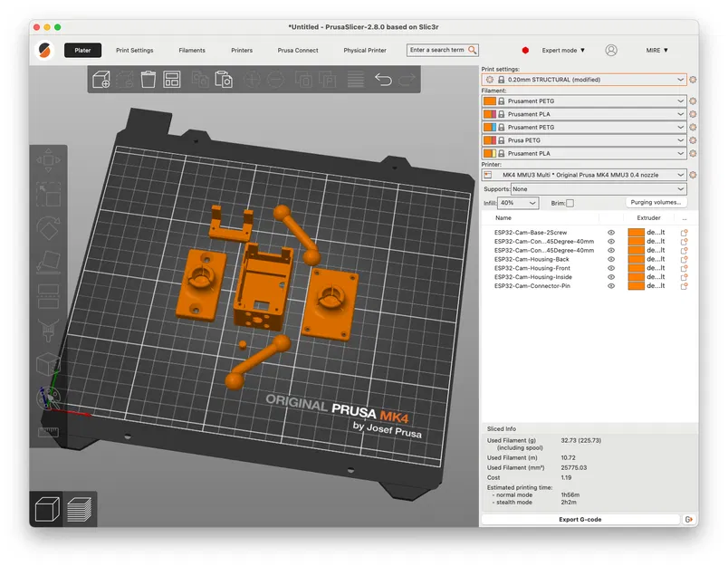Select the Paint-on supports tool
Screen dimensions: 728x566
(48, 331)
